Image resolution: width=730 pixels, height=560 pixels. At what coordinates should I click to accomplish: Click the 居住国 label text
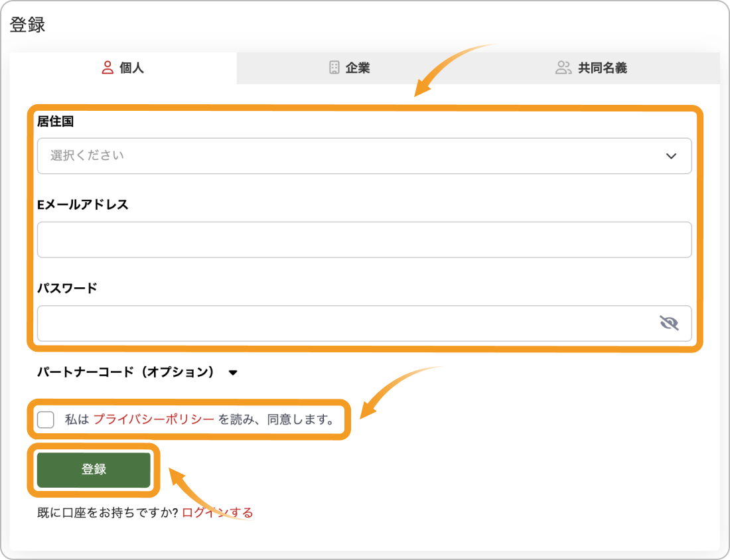coord(55,121)
